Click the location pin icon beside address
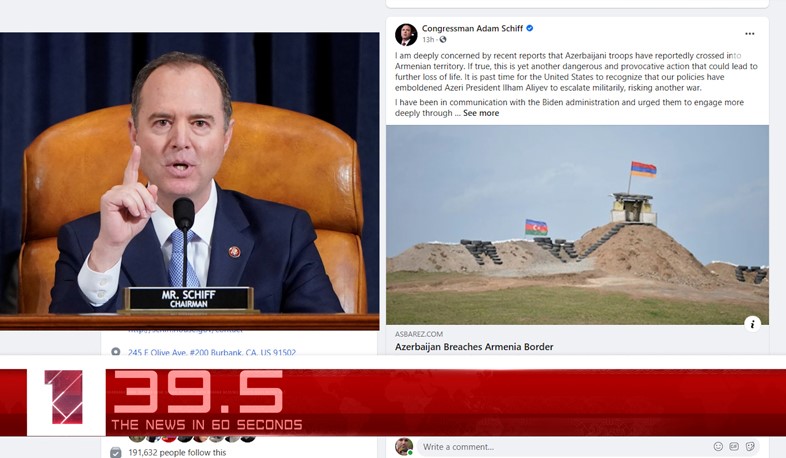Screen dimensions: 786x458 pos(115,352)
